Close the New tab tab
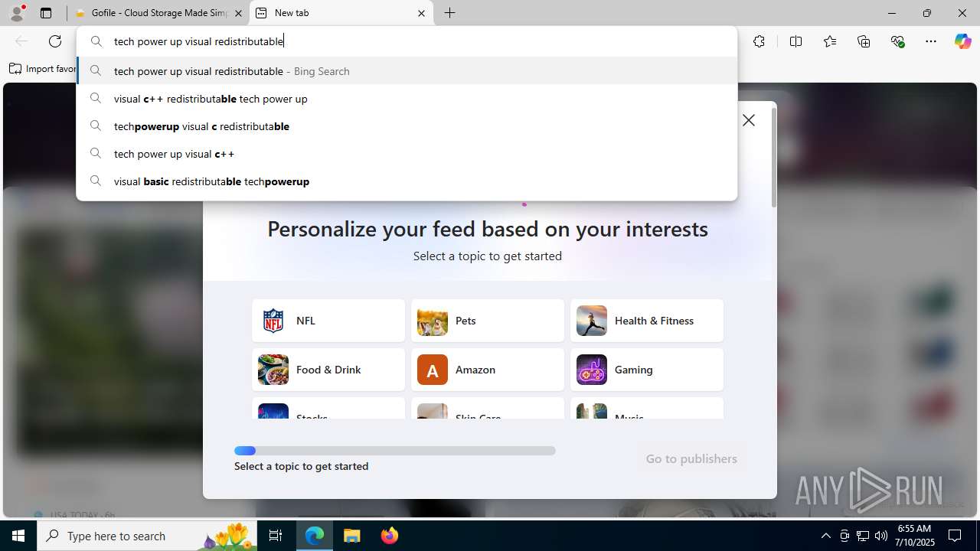Screen dimensions: 980x551 (x=421, y=13)
